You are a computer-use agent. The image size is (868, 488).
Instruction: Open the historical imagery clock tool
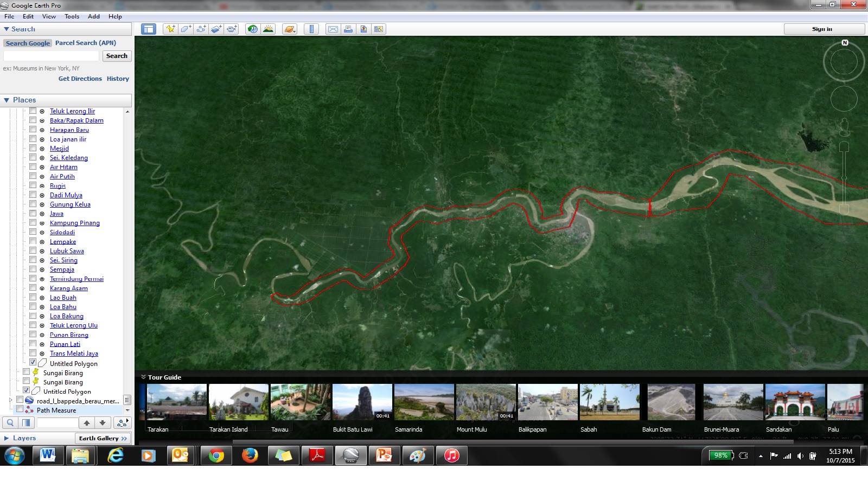[x=253, y=29]
